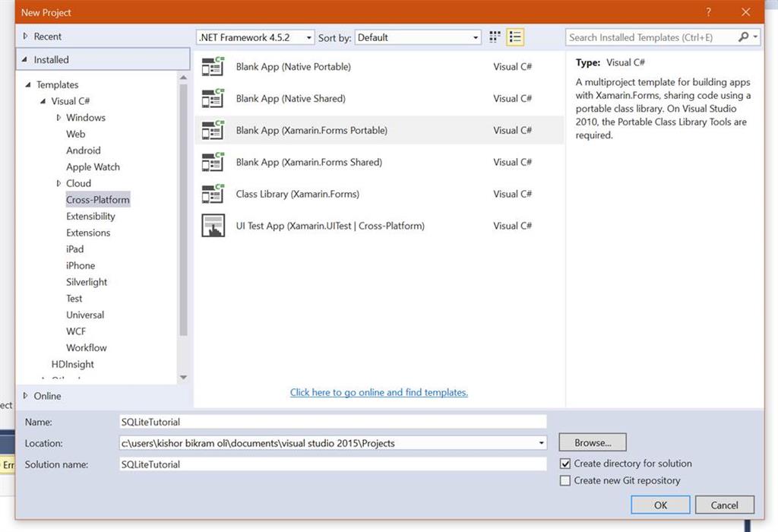The width and height of the screenshot is (778, 532).
Task: Switch to medium icons list view
Action: click(x=515, y=37)
